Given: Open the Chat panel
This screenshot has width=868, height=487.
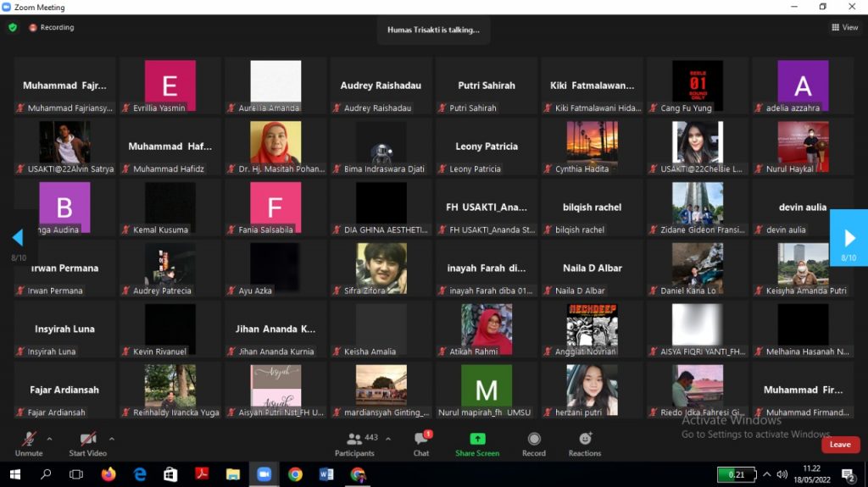Looking at the screenshot, I should 421,439.
